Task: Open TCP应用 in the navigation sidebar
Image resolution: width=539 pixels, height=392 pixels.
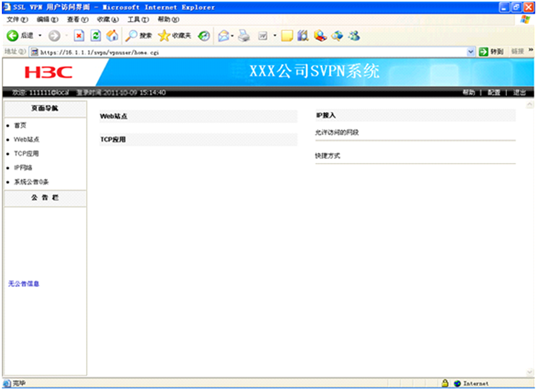Action: click(26, 154)
